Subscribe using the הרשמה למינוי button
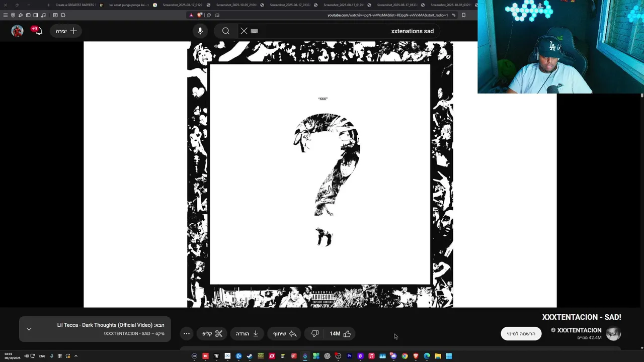Screen dimensions: 644x362 (521, 334)
